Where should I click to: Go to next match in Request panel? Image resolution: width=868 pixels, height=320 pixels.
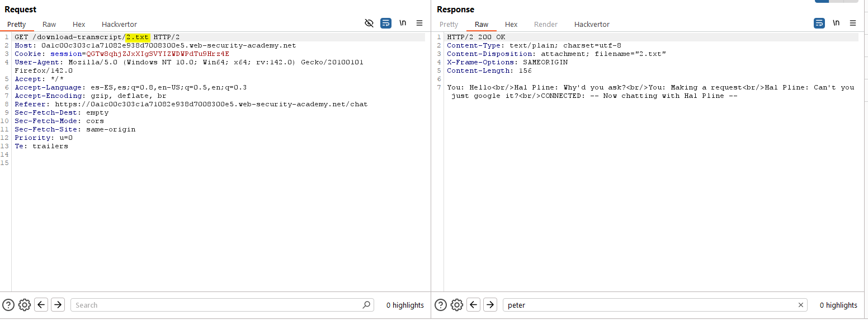coord(58,305)
